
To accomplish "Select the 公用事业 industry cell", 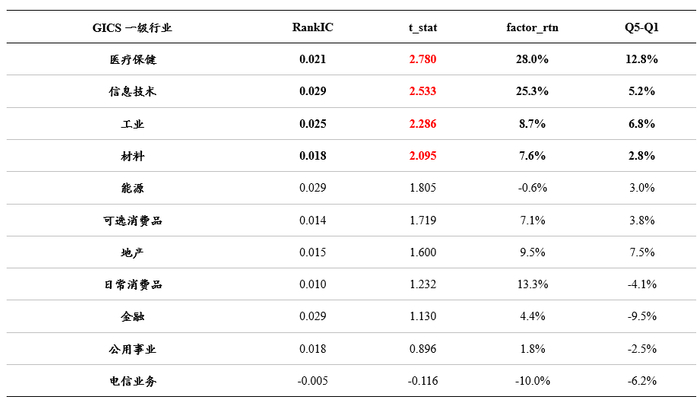I will click(x=133, y=349).
